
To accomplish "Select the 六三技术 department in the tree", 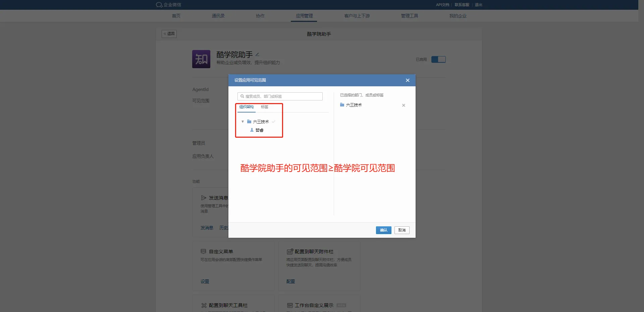I will 261,122.
